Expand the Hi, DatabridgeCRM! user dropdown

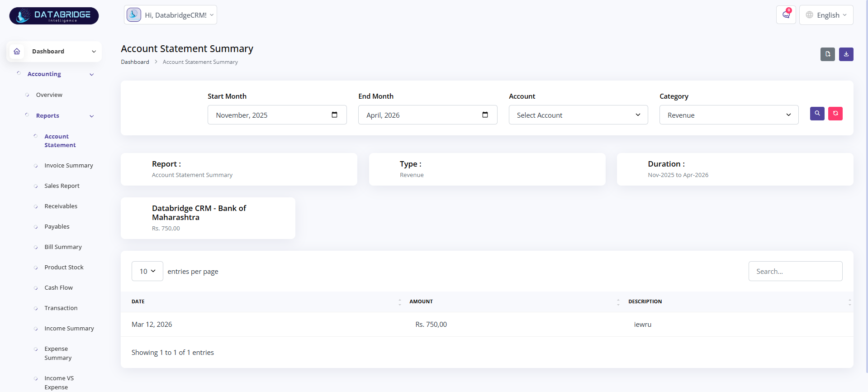171,15
